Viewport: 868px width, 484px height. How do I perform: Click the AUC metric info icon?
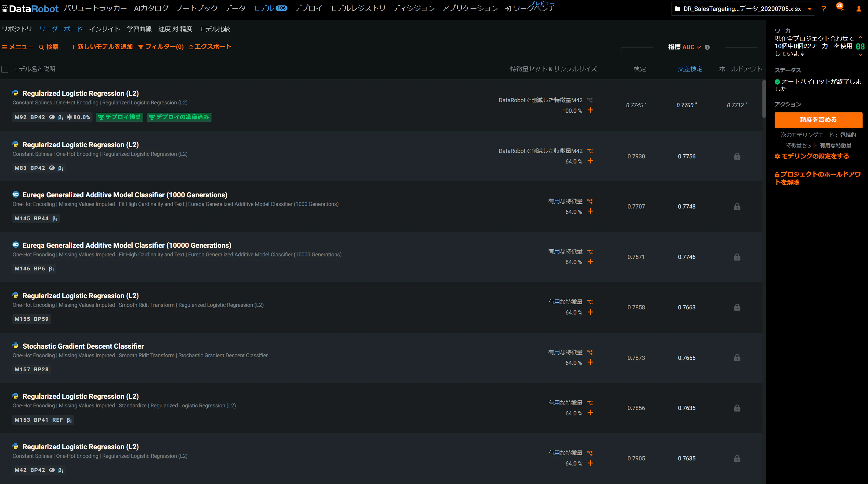coord(707,47)
